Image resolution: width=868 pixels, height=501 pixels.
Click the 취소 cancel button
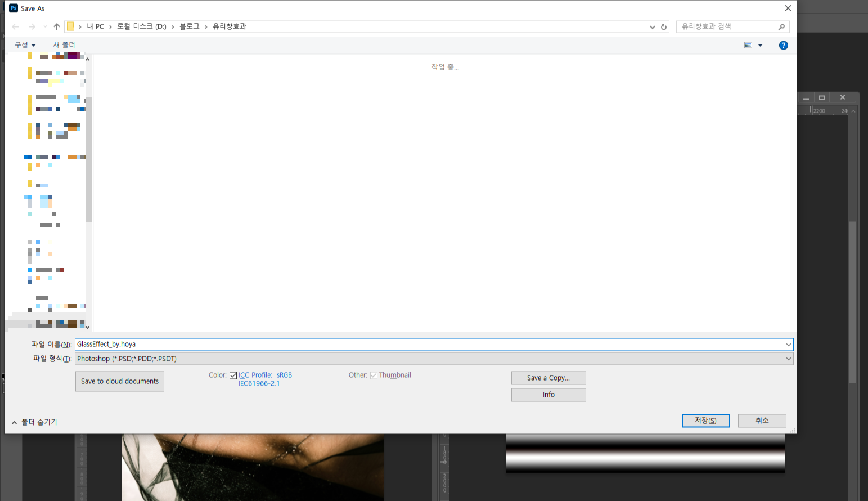click(x=762, y=421)
